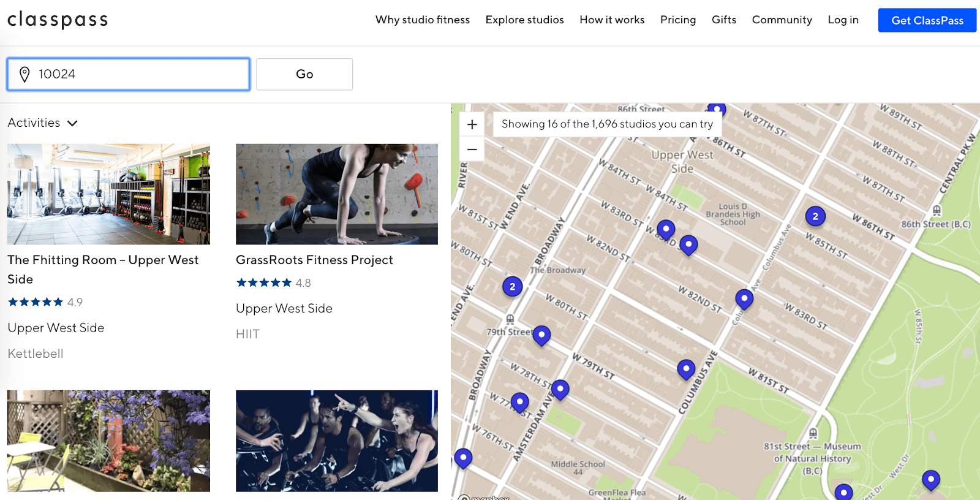The width and height of the screenshot is (980, 500).
Task: Go to Pricing page
Action: click(678, 20)
